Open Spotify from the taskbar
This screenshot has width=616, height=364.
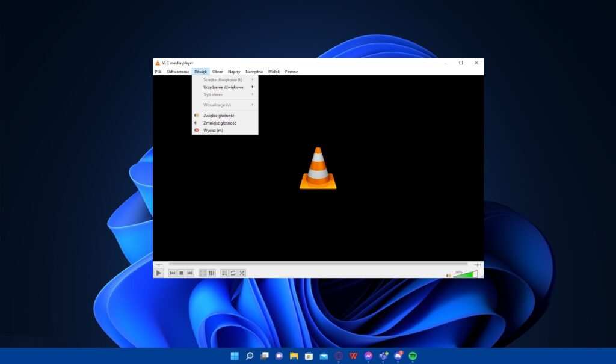point(413,356)
